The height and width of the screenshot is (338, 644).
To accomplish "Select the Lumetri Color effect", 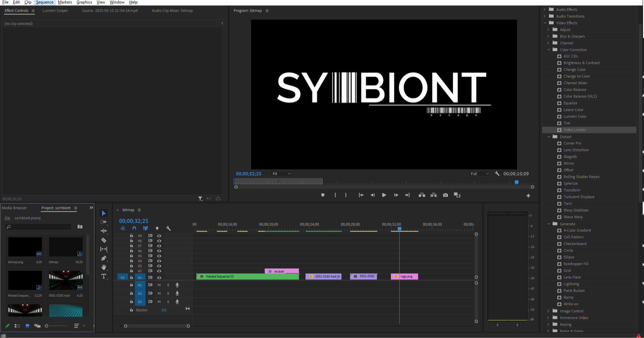I will tap(575, 116).
